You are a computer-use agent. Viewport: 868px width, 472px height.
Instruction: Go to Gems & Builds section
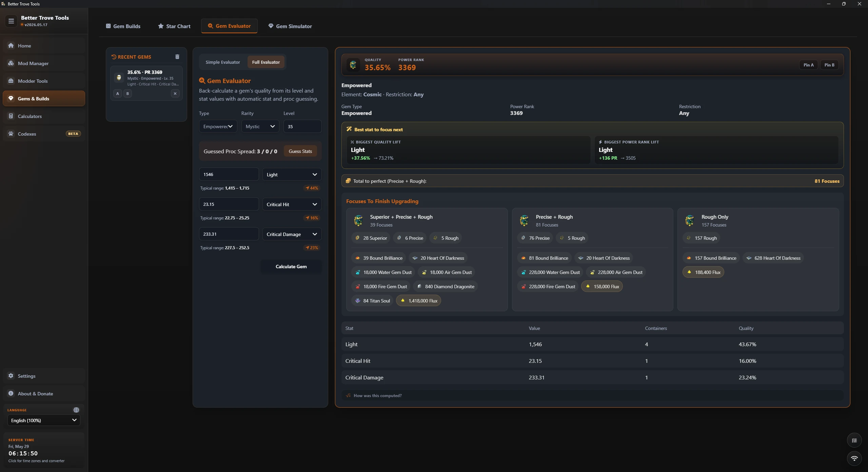click(44, 98)
